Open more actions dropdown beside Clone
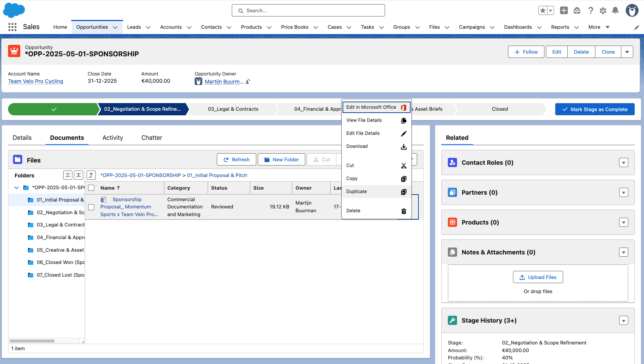The width and height of the screenshot is (644, 364). point(627,52)
